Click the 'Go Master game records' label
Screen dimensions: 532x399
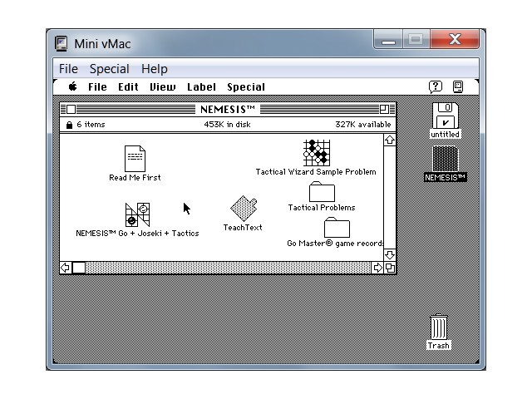pyautogui.click(x=335, y=244)
